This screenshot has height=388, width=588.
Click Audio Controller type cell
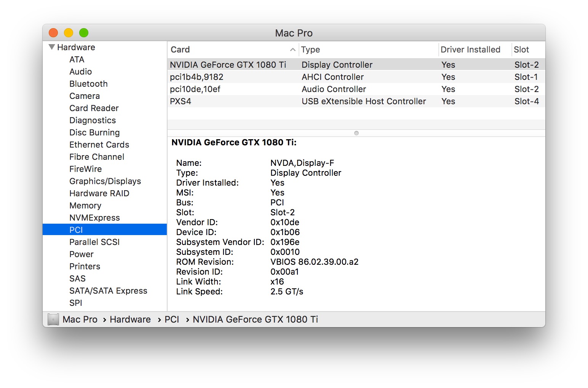(334, 89)
